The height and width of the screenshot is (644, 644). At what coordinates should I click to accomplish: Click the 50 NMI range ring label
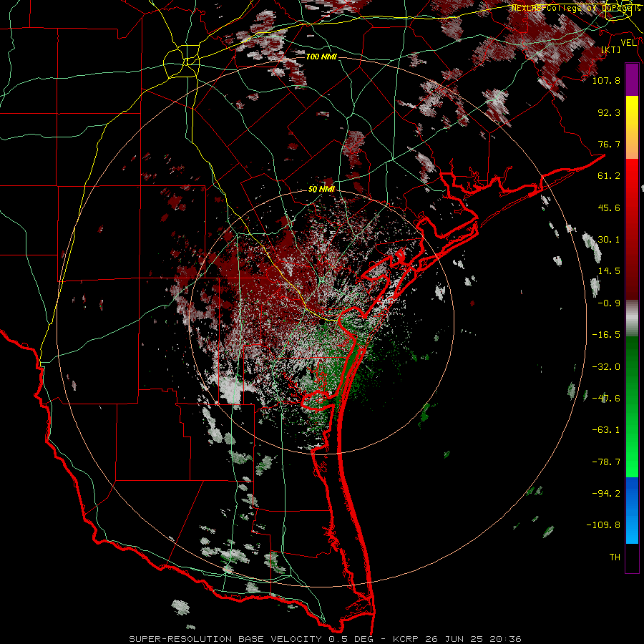(x=321, y=189)
